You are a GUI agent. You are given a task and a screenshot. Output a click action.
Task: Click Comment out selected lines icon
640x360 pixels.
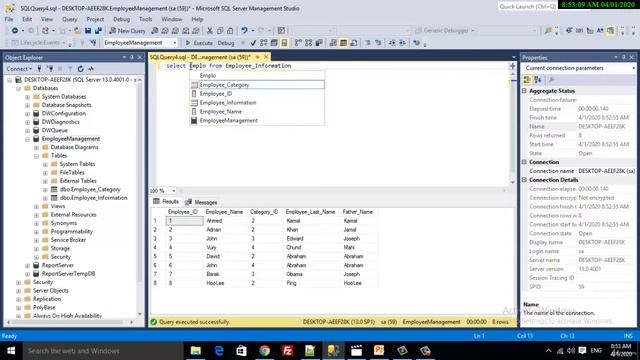[x=368, y=43]
